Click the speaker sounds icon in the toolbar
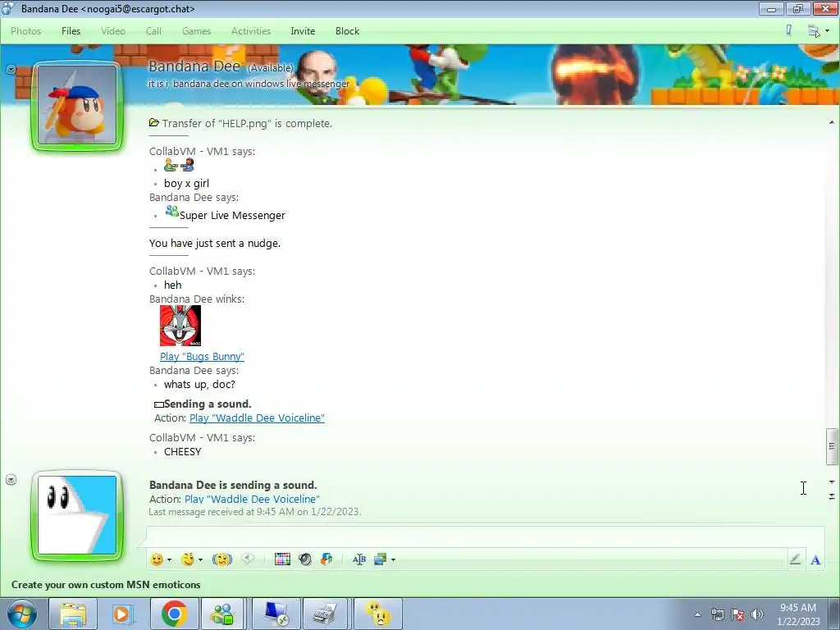The width and height of the screenshot is (840, 630). tap(305, 559)
